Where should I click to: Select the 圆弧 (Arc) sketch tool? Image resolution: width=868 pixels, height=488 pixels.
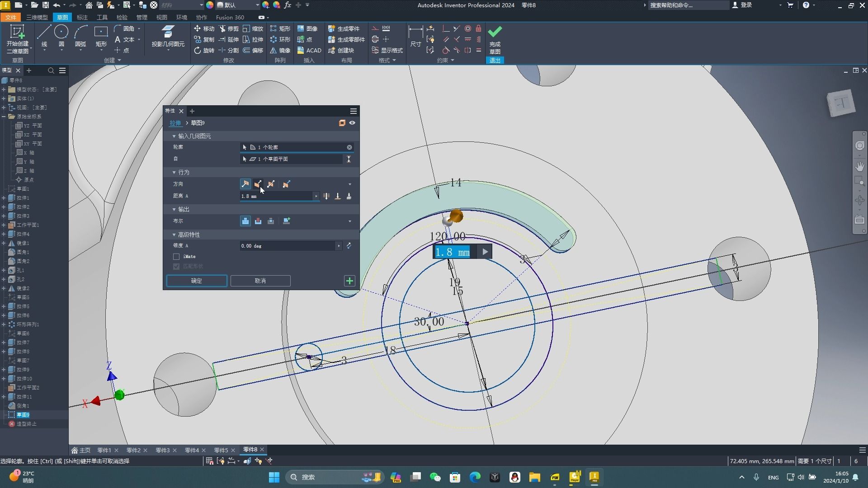(x=80, y=37)
